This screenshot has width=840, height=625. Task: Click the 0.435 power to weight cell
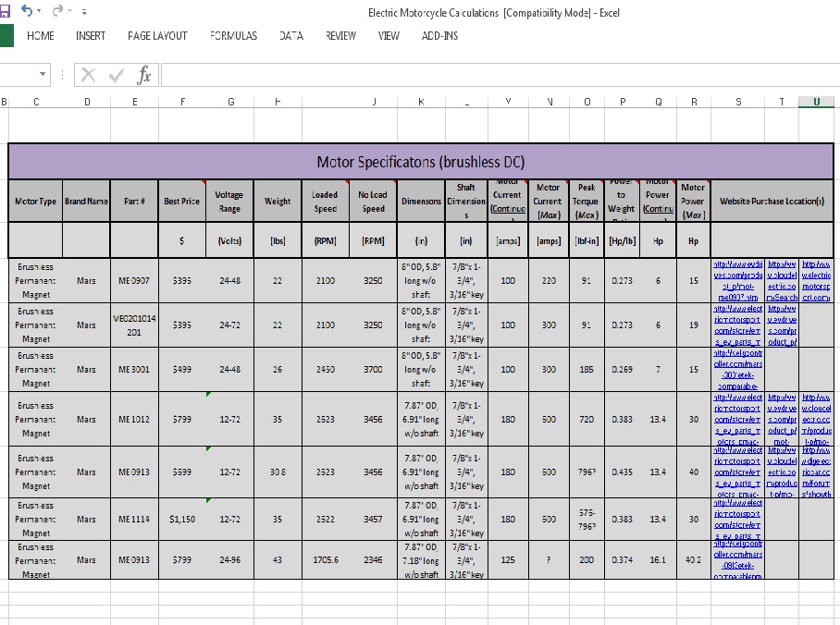click(x=622, y=472)
